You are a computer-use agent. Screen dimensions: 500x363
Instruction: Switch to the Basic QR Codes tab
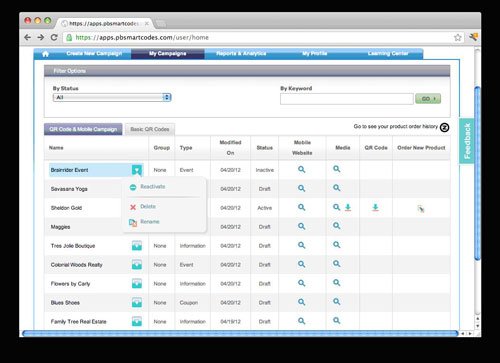[x=150, y=129]
